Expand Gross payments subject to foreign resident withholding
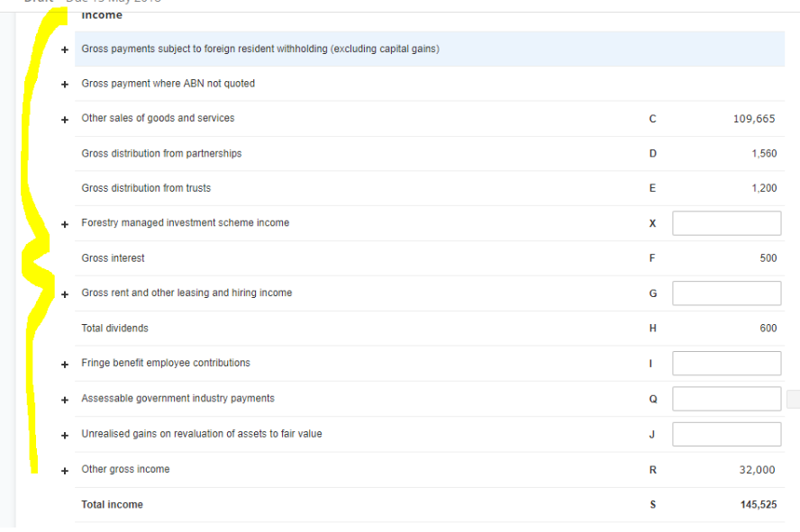 65,50
